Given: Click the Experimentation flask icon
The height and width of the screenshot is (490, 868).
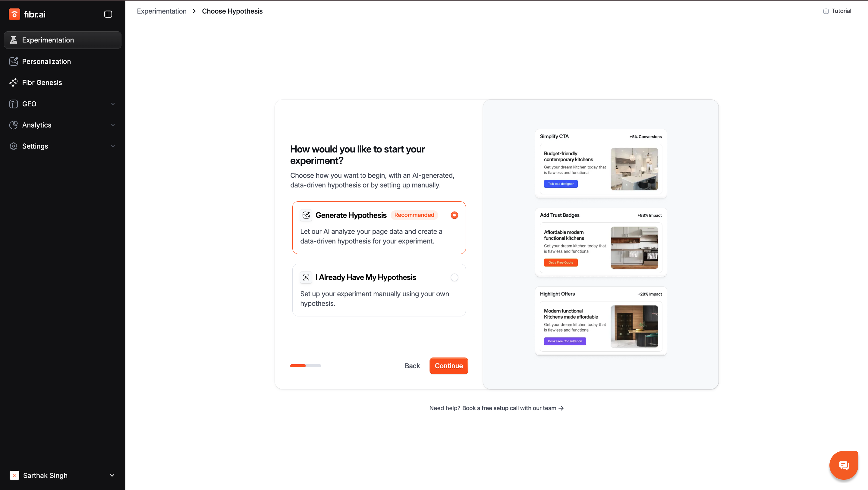Looking at the screenshot, I should pos(14,40).
